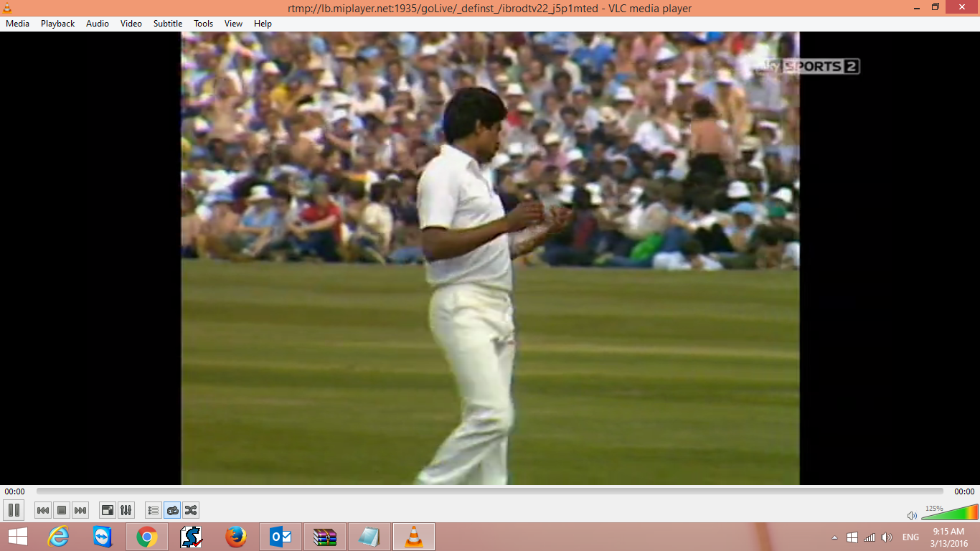This screenshot has height=551, width=980.
Task: Pause playback with the pause button
Action: point(14,510)
